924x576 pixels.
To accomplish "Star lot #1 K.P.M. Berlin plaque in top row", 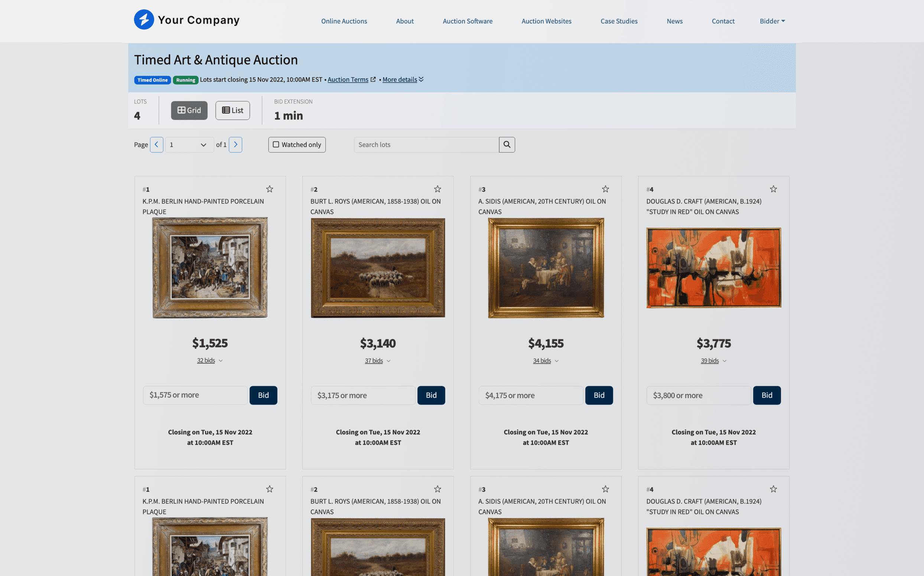I will click(x=270, y=189).
